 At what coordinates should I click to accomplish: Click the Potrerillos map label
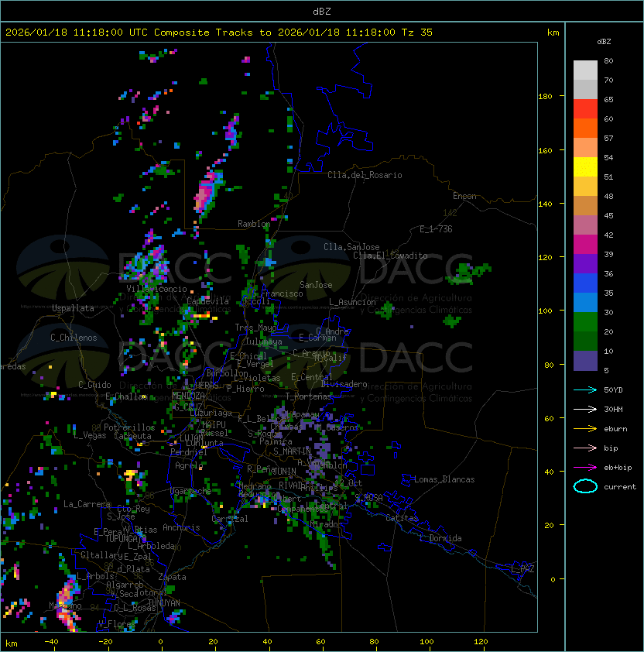coord(129,427)
